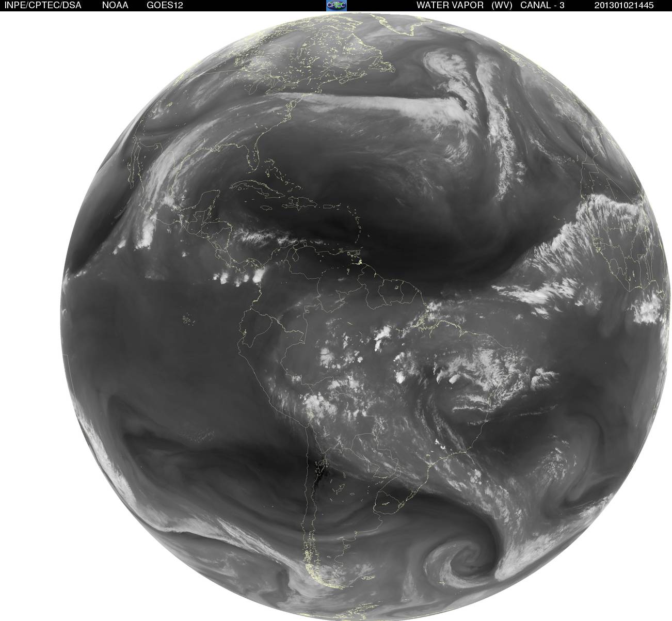Viewport: 672px width, 621px height.
Task: Click the NOAA label in the header
Action: 116,5
